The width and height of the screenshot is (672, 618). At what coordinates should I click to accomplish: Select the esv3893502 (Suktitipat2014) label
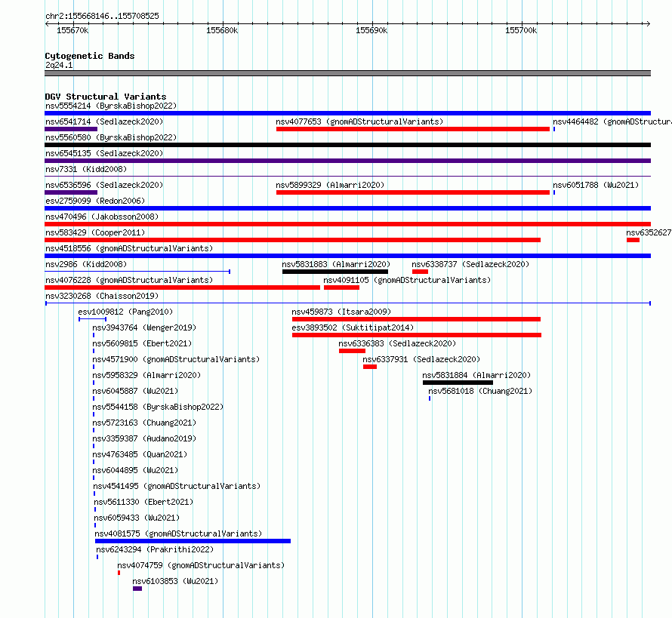(353, 327)
